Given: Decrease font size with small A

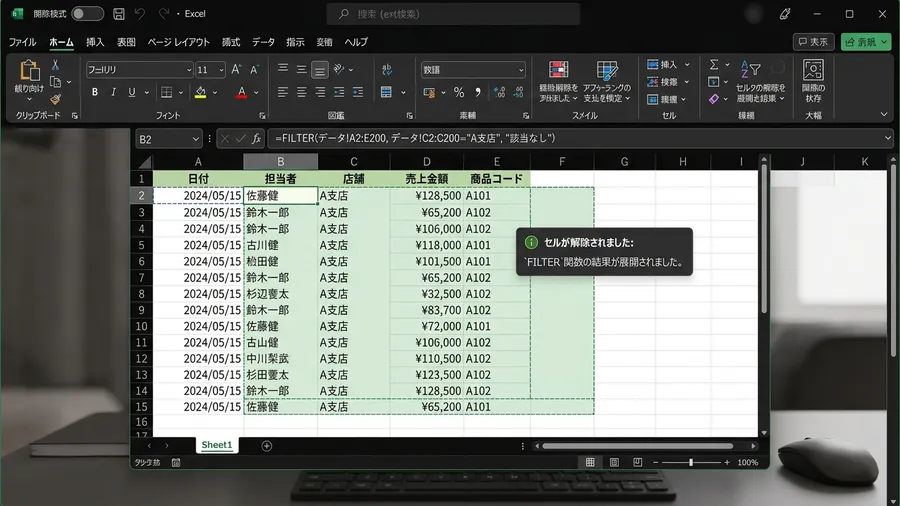Looking at the screenshot, I should tap(254, 69).
